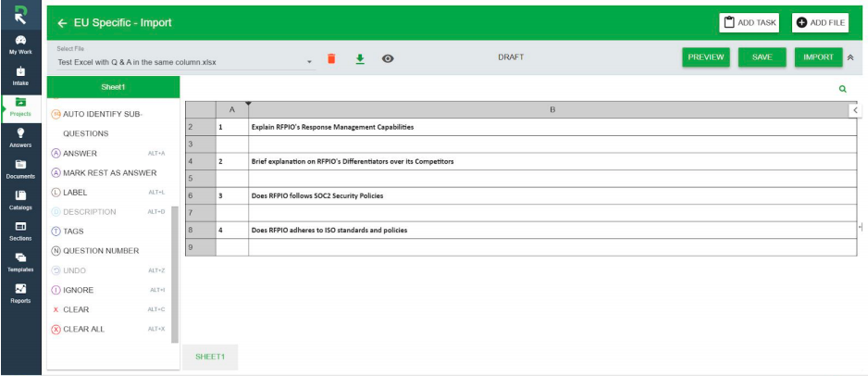Click the IMPORT button
Image resolution: width=868 pixels, height=376 pixels.
click(x=819, y=57)
